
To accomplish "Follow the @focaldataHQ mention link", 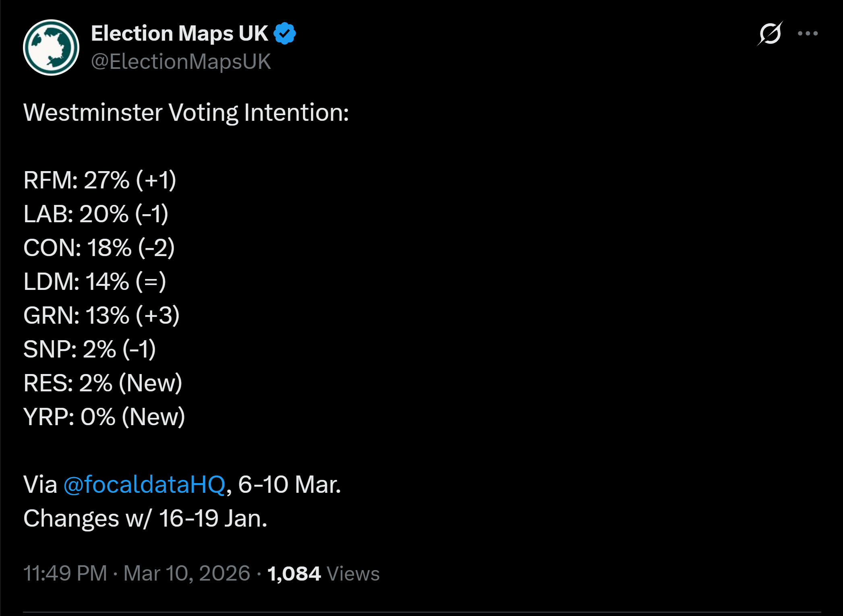I will 144,484.
